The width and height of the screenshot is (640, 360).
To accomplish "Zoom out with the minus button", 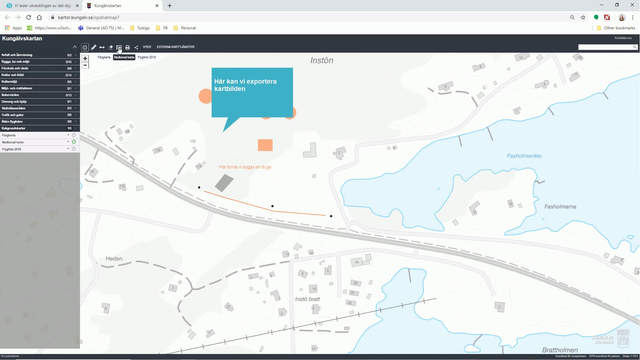I will pos(85,65).
